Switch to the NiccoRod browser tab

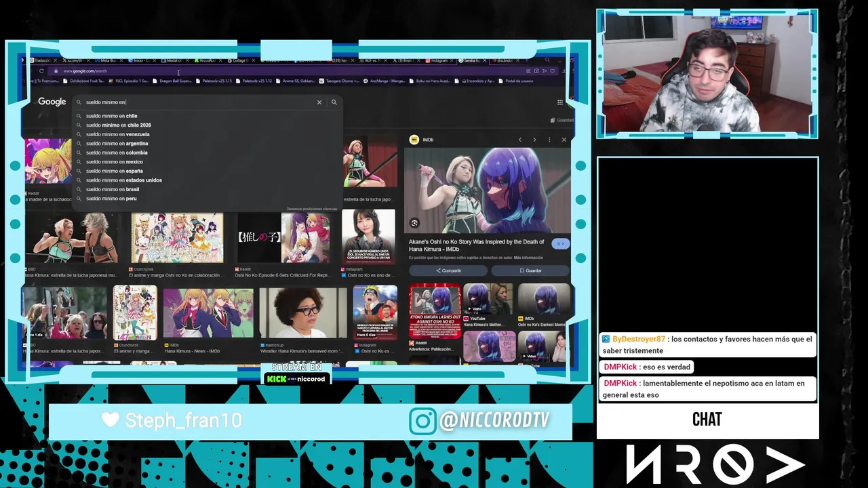[x=207, y=60]
